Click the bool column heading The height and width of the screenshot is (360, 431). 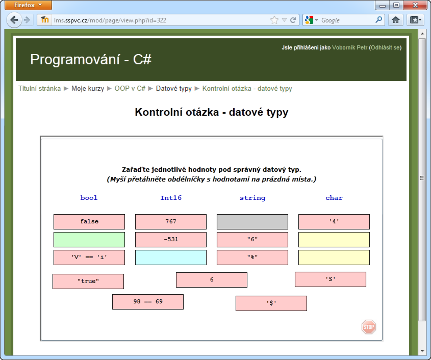pos(89,198)
